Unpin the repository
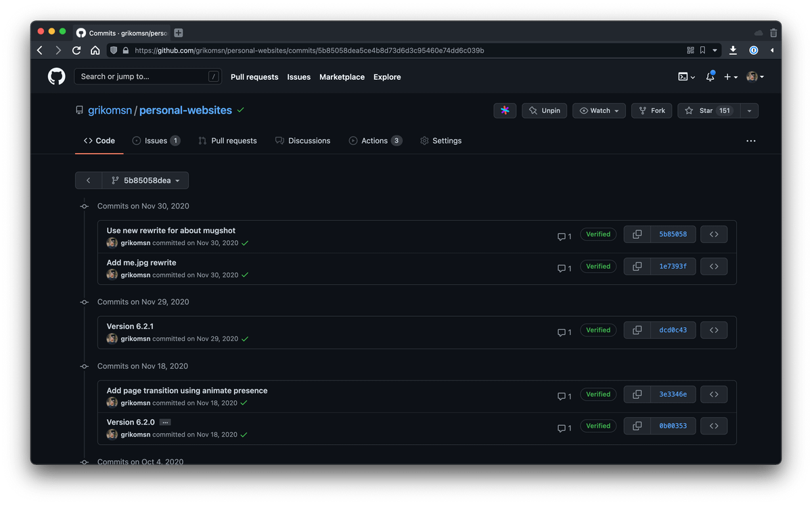The height and width of the screenshot is (505, 812). point(545,110)
